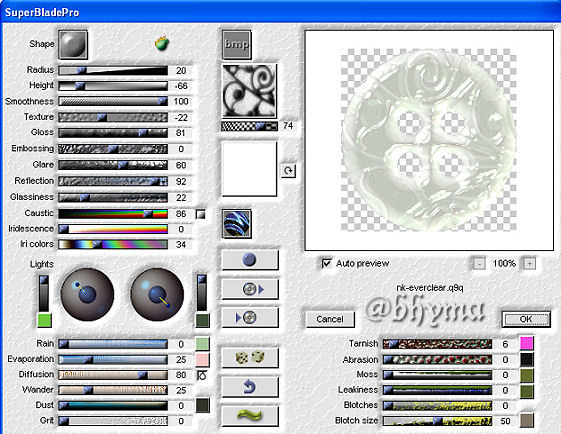Click the right light direction sphere
Screen dimensions: 561x434
157,294
